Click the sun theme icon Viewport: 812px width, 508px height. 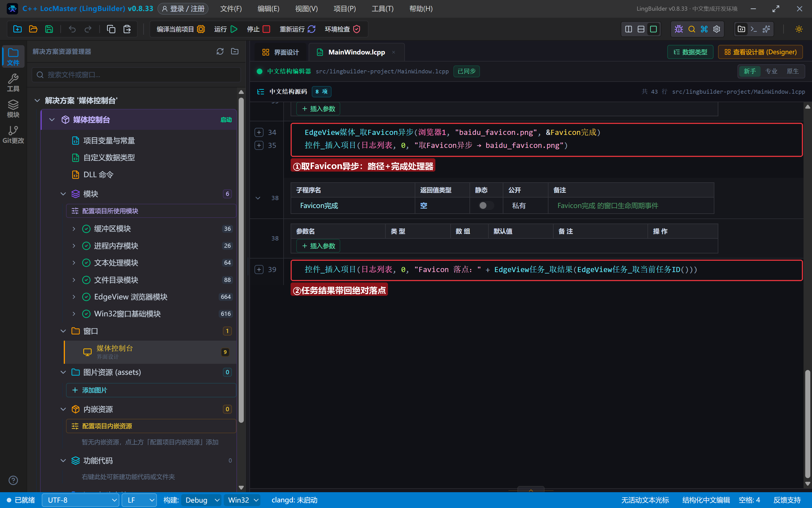[799, 29]
